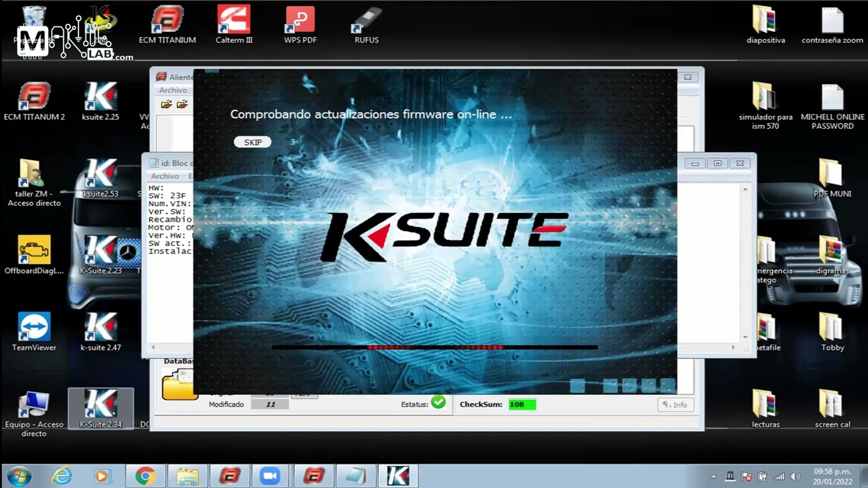
Task: Launch ksuite 2.25 desktop shortcut
Action: [100, 102]
